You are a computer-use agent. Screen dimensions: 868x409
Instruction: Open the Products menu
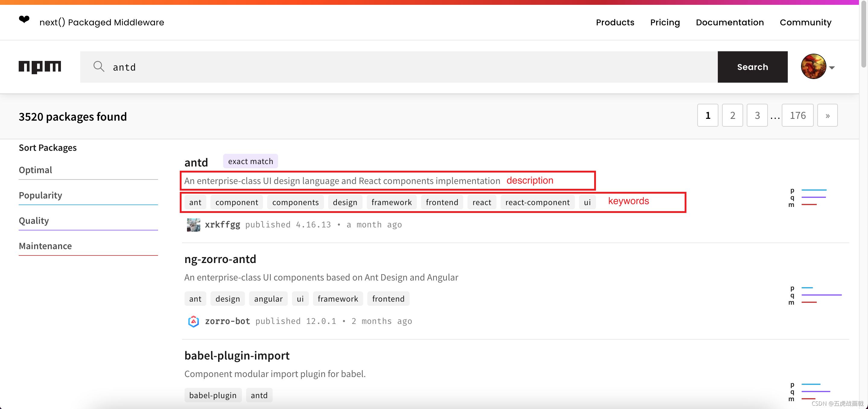(615, 22)
